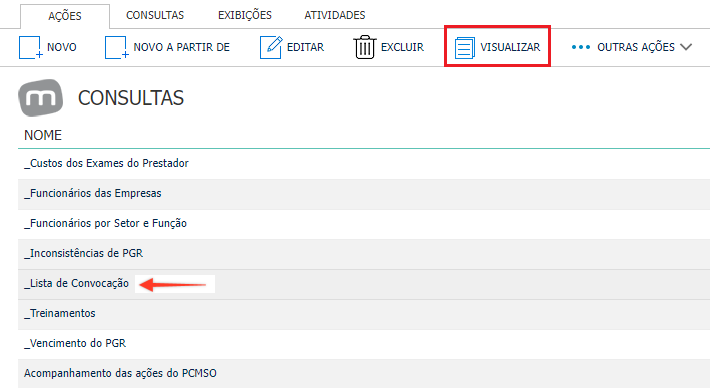Go to the Atividades tab
This screenshot has width=723, height=388.
(x=335, y=15)
